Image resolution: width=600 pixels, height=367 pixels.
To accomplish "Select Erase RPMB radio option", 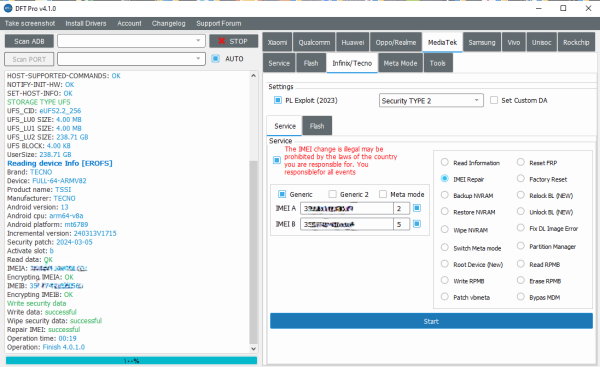I will pyautogui.click(x=520, y=281).
